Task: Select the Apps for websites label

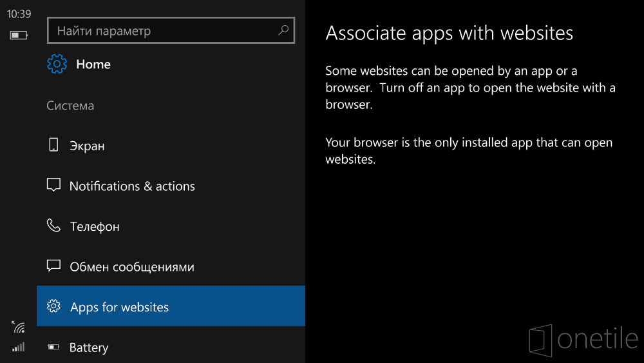Action: pos(119,307)
